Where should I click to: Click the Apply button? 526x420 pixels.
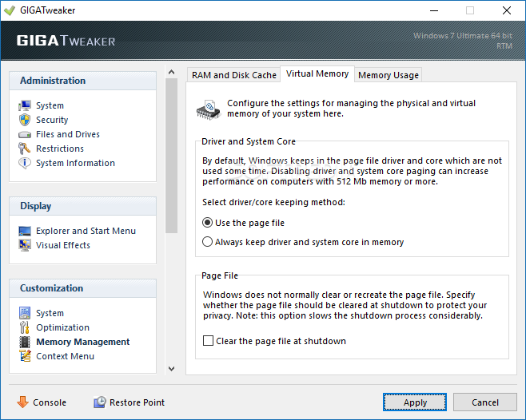(415, 402)
